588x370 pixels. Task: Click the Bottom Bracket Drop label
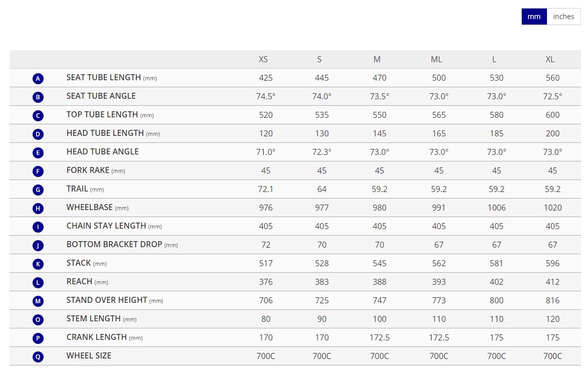114,244
